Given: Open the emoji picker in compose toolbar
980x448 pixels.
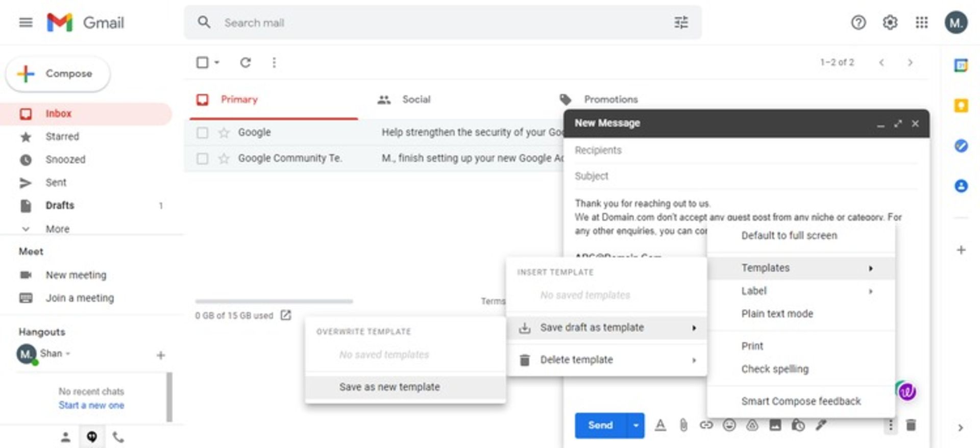Looking at the screenshot, I should pos(729,425).
